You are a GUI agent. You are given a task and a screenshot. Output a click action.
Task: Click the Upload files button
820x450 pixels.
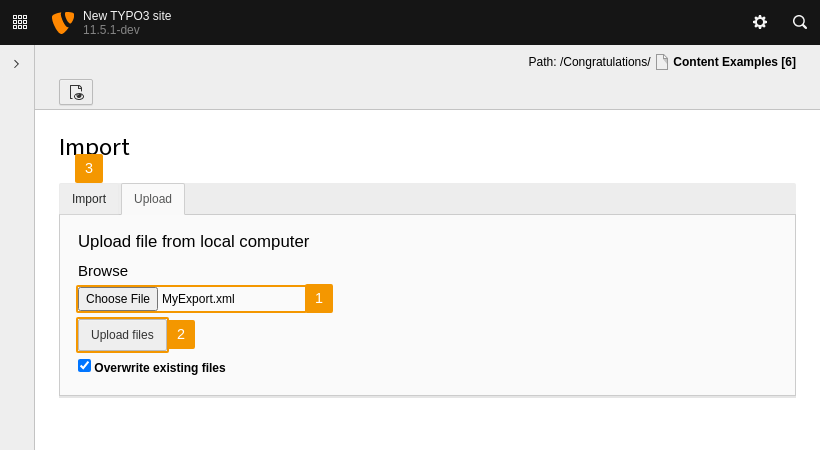[x=122, y=335]
